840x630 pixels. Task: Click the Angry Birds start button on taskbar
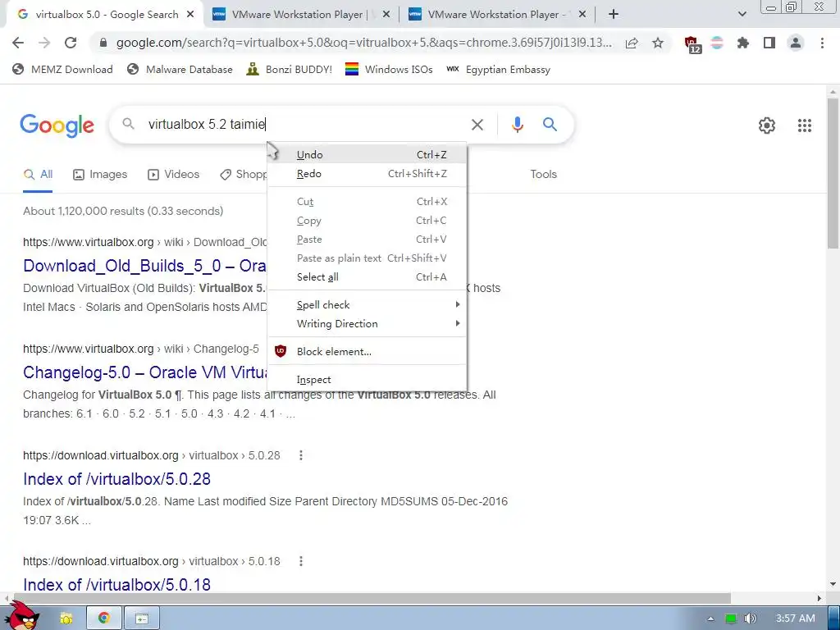pos(21,614)
